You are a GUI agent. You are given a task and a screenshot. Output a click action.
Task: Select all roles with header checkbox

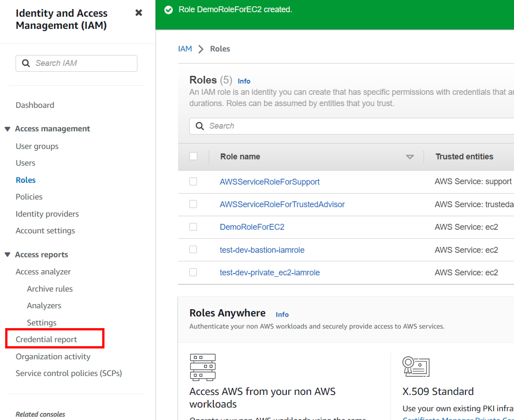click(193, 156)
